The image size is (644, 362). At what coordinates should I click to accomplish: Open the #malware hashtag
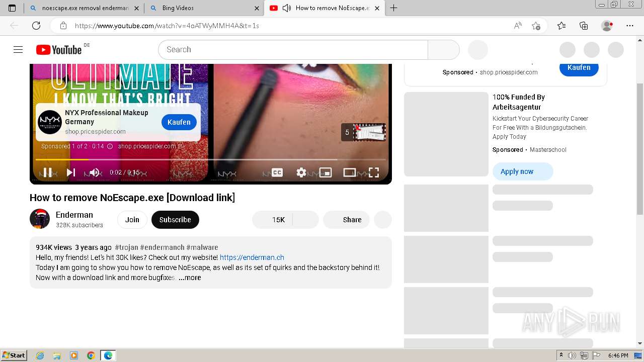point(202,247)
